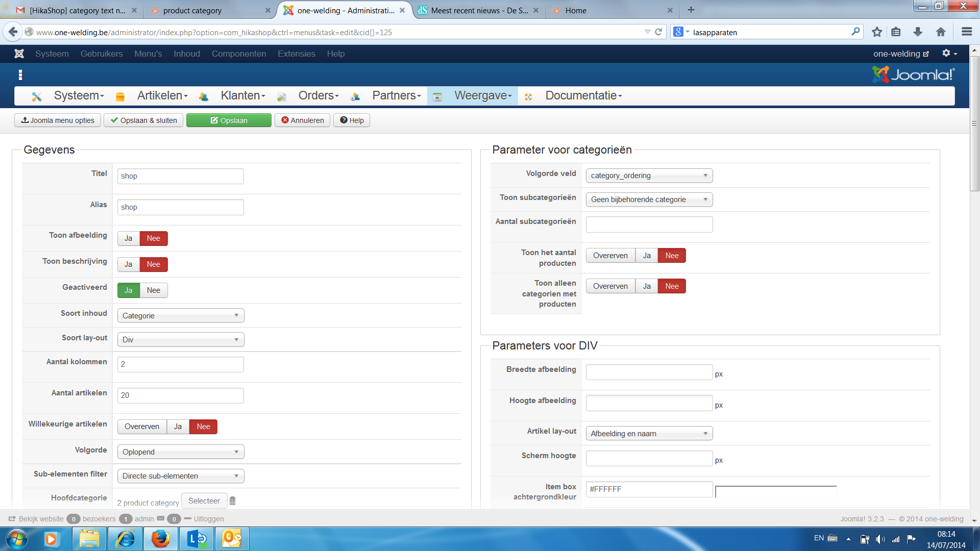Reload page with the refresh icon
Viewport: 980px width, 551px height.
coord(658,32)
